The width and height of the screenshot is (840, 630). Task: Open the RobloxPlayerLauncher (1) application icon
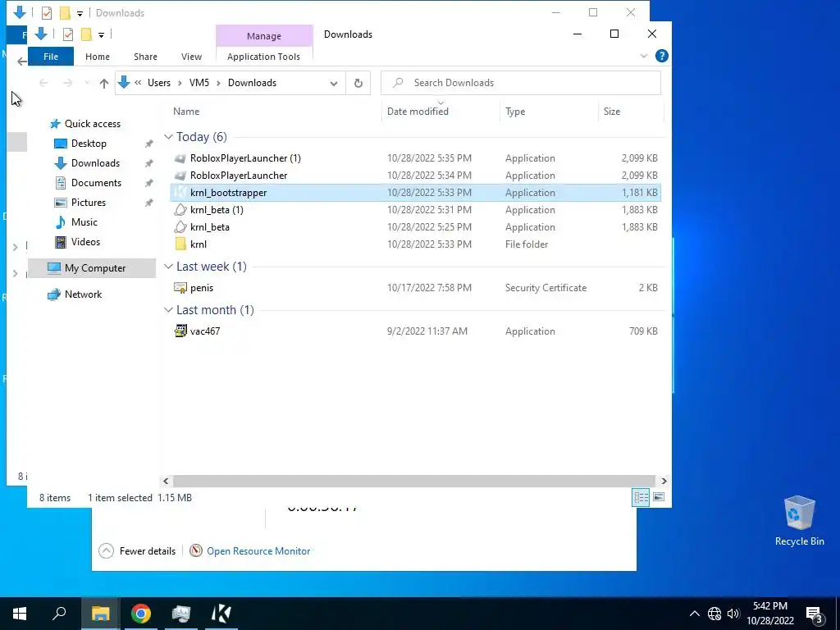(180, 158)
